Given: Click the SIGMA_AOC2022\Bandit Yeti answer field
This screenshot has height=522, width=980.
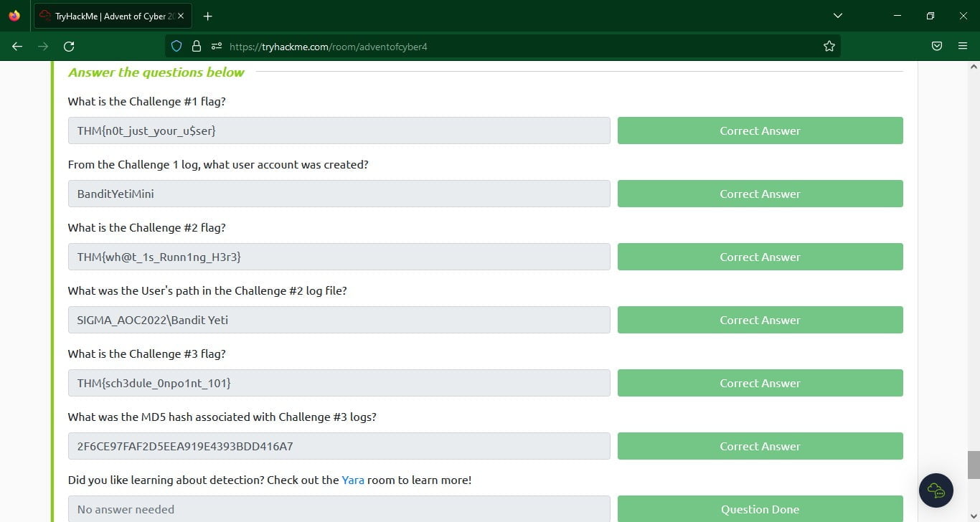Looking at the screenshot, I should (x=339, y=320).
